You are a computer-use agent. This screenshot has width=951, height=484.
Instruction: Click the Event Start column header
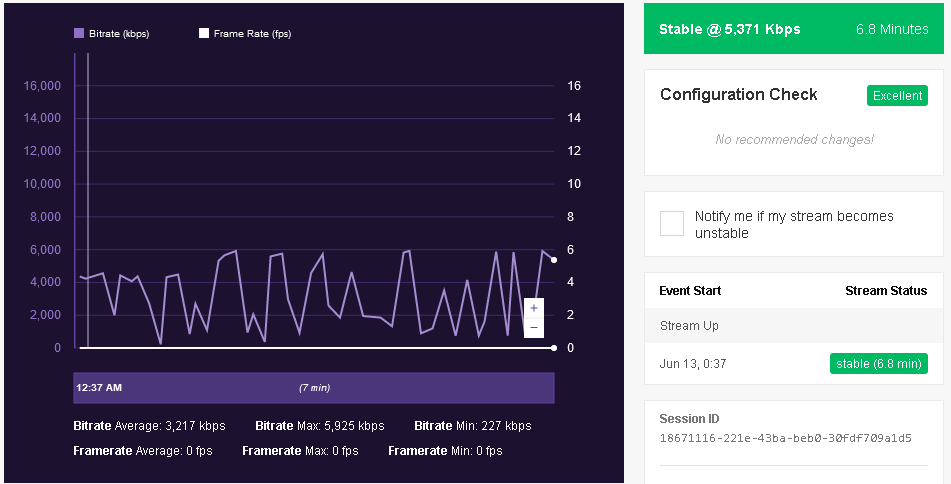[690, 291]
